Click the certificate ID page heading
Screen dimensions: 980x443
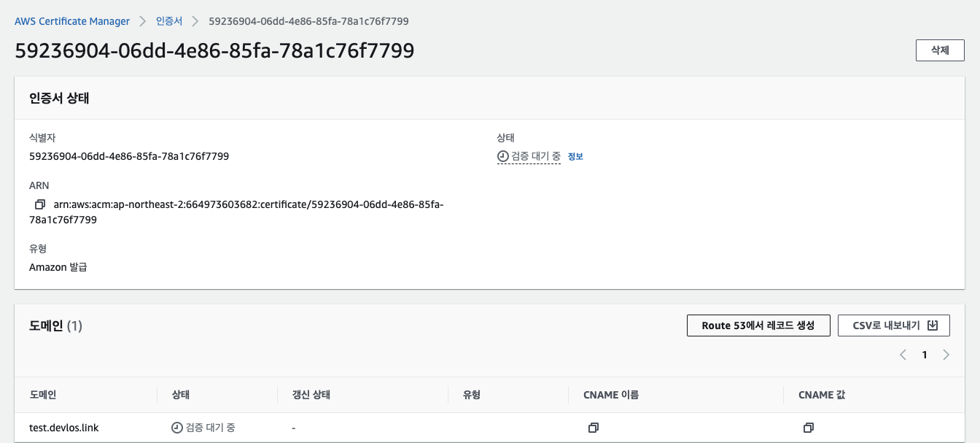pos(214,50)
